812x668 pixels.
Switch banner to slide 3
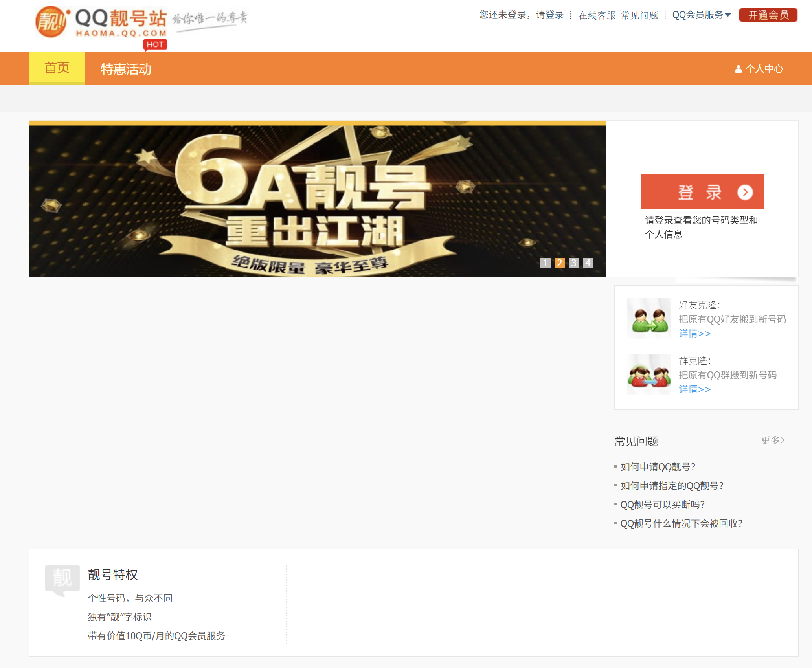click(573, 263)
